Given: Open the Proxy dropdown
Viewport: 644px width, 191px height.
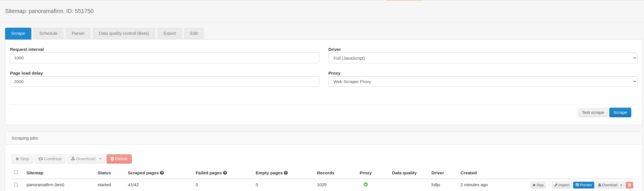Looking at the screenshot, I should pos(482,82).
